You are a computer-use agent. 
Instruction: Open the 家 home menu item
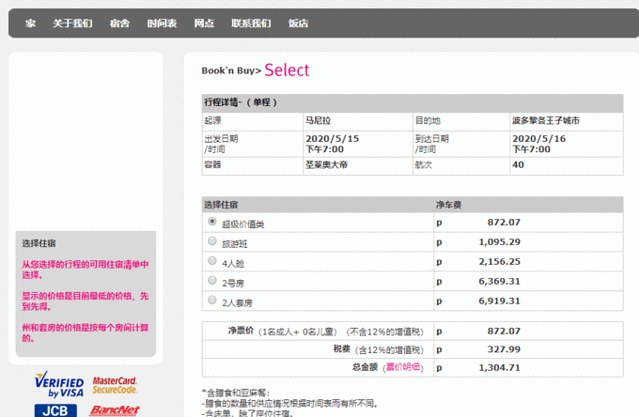(31, 23)
